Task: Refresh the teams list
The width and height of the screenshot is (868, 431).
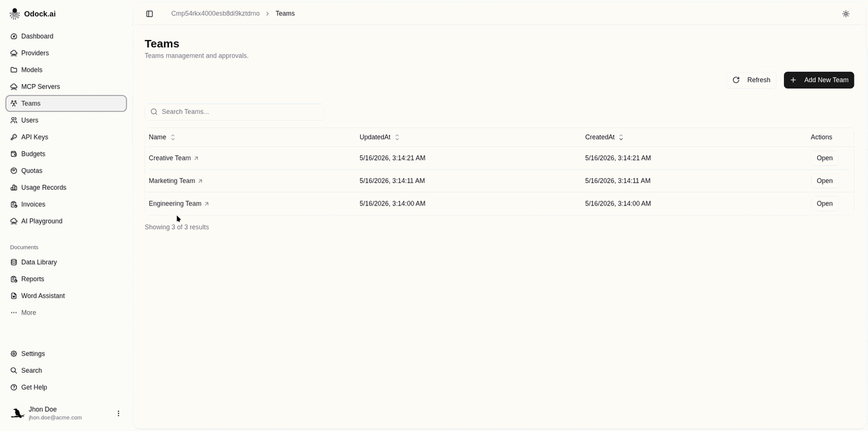Action: [751, 80]
